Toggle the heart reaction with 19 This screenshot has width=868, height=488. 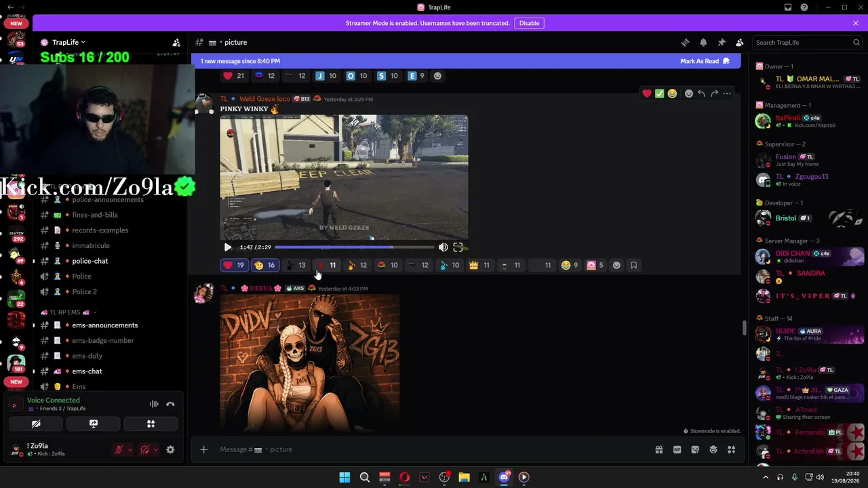[234, 265]
